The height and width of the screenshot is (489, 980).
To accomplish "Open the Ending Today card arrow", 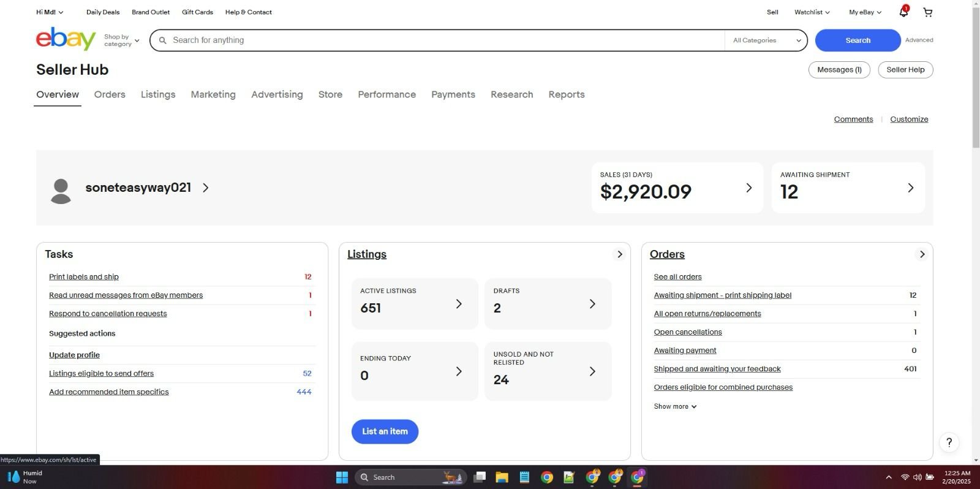I will coord(459,371).
